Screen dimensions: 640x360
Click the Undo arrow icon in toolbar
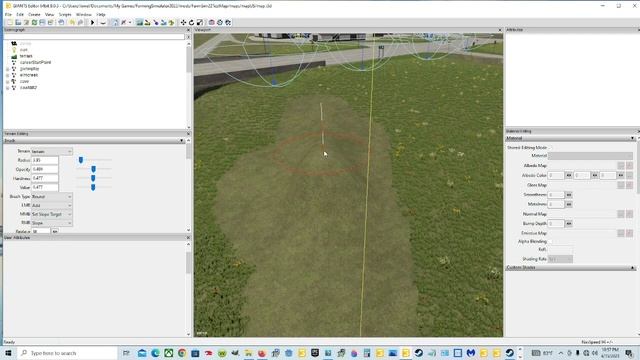pyautogui.click(x=72, y=22)
